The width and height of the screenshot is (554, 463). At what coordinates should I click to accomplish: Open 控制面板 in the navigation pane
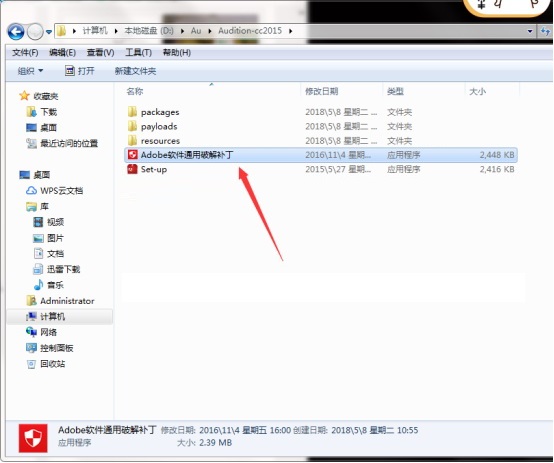pyautogui.click(x=50, y=348)
